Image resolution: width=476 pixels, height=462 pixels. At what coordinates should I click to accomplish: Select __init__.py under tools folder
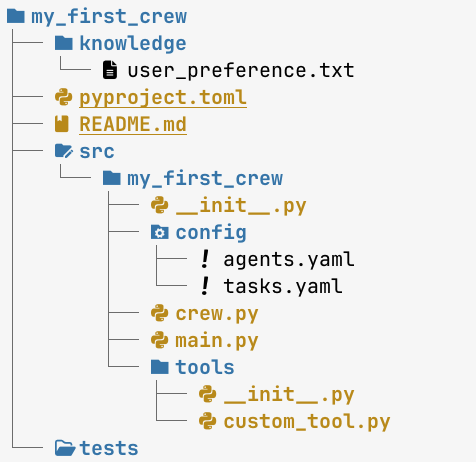[x=289, y=395]
